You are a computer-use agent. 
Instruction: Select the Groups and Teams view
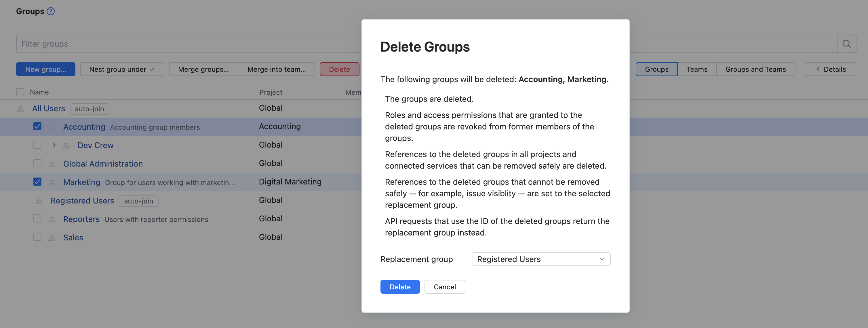coord(755,69)
